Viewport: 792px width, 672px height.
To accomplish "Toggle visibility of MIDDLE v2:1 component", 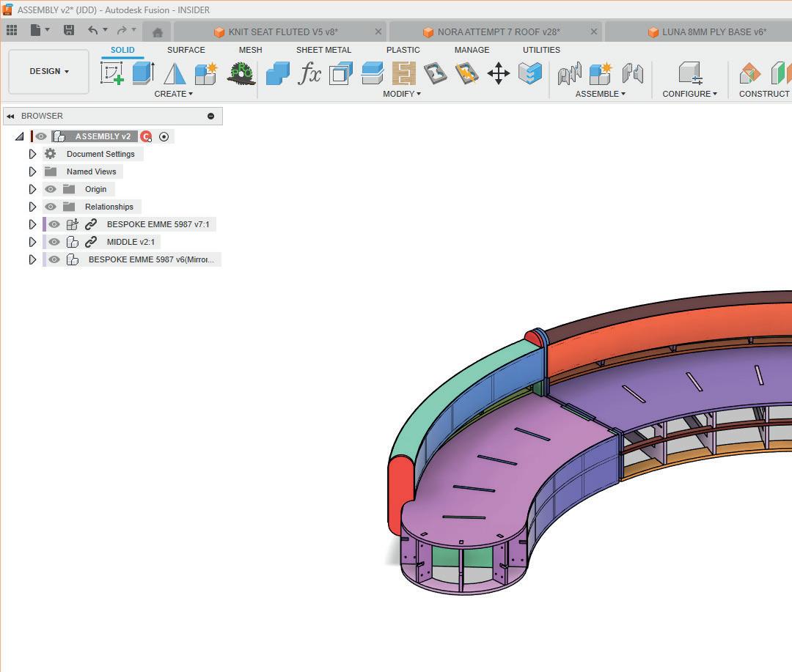I will tap(54, 242).
